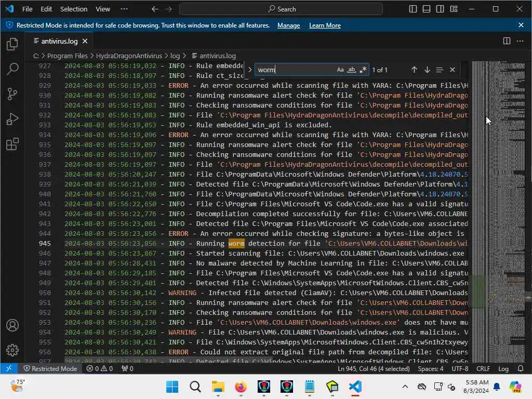Toggle Match Whole Word in find widget
Image resolution: width=532 pixels, height=399 pixels.
pyautogui.click(x=352, y=70)
